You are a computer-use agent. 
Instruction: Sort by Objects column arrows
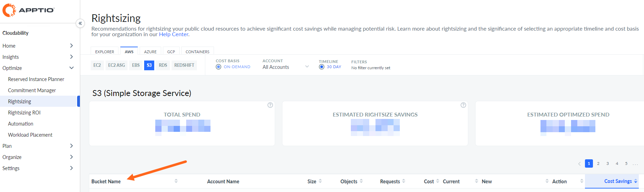point(361,181)
